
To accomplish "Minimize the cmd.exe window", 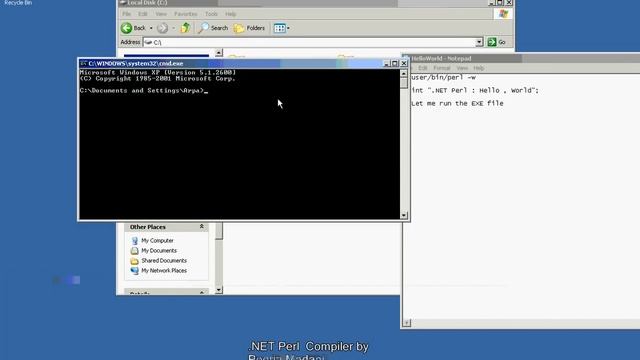I will [386, 63].
